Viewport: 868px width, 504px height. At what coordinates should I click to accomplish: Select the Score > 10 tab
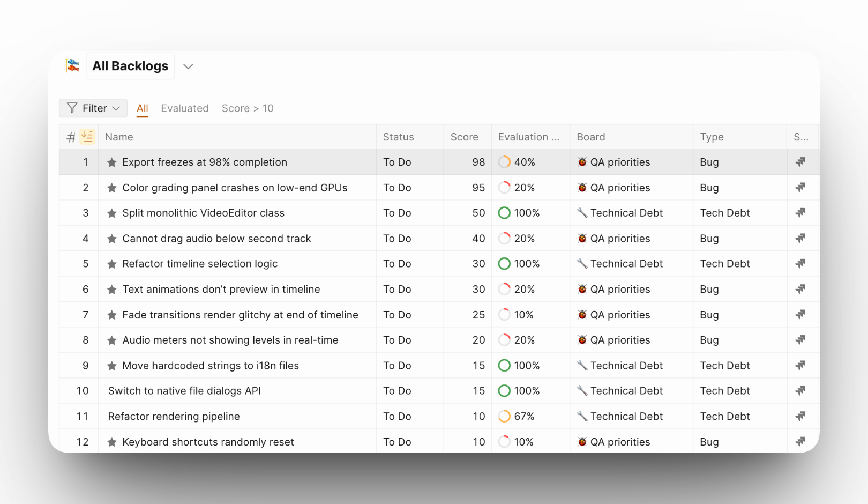248,108
